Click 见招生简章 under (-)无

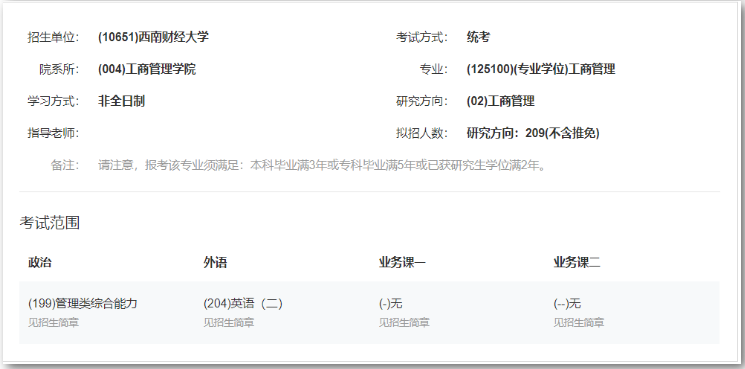(404, 322)
